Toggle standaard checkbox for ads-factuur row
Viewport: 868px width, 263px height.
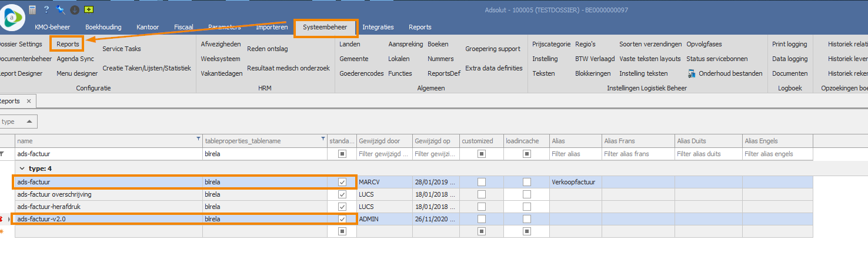pyautogui.click(x=342, y=182)
